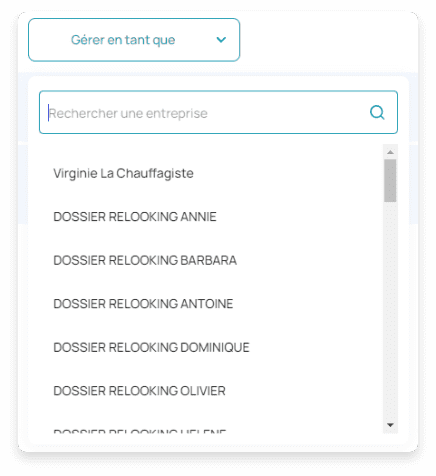Click the scrollbar up arrow
The height and width of the screenshot is (476, 436).
click(390, 152)
